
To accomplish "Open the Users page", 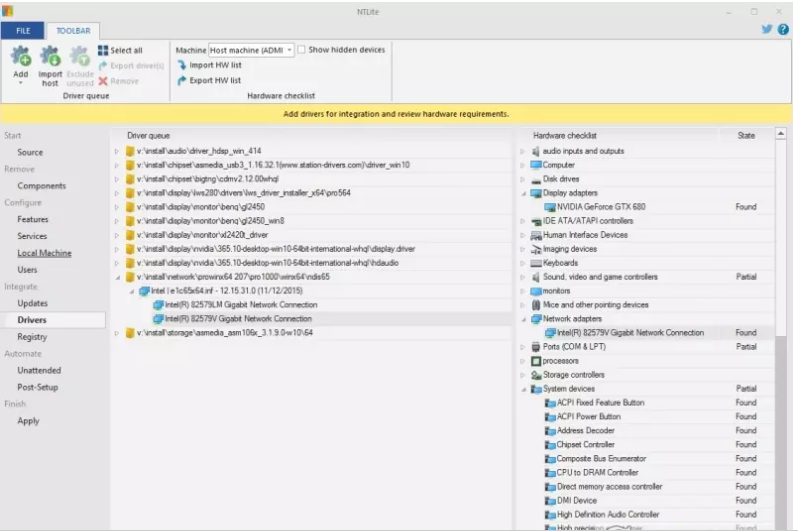I will pyautogui.click(x=27, y=270).
